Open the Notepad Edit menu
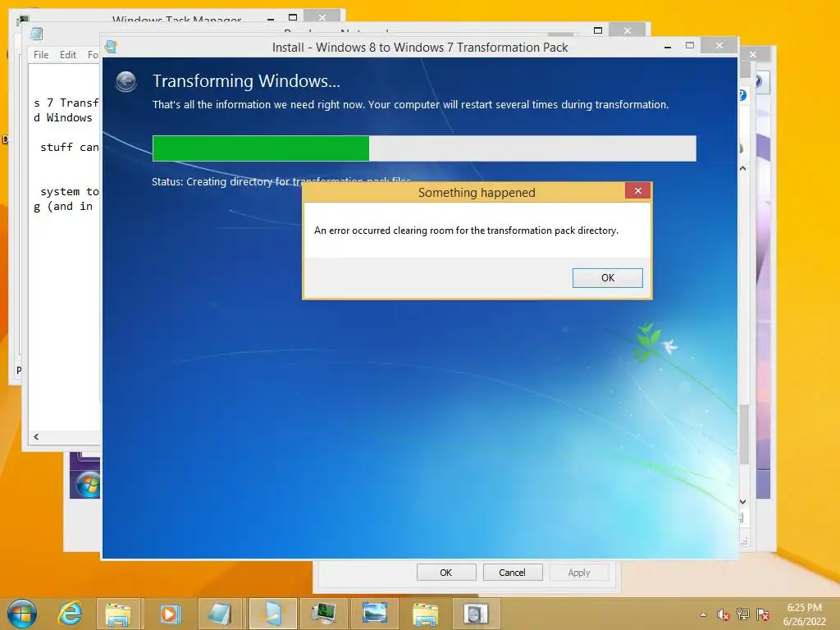Viewport: 840px width, 630px height. (x=67, y=55)
